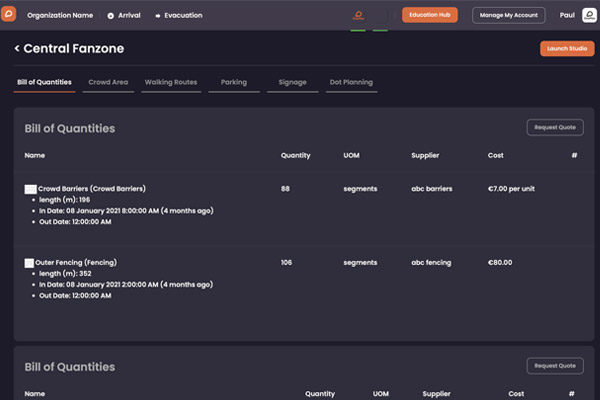600x400 pixels.
Task: Click quantity 106 for Outer Fencing
Action: (286, 263)
